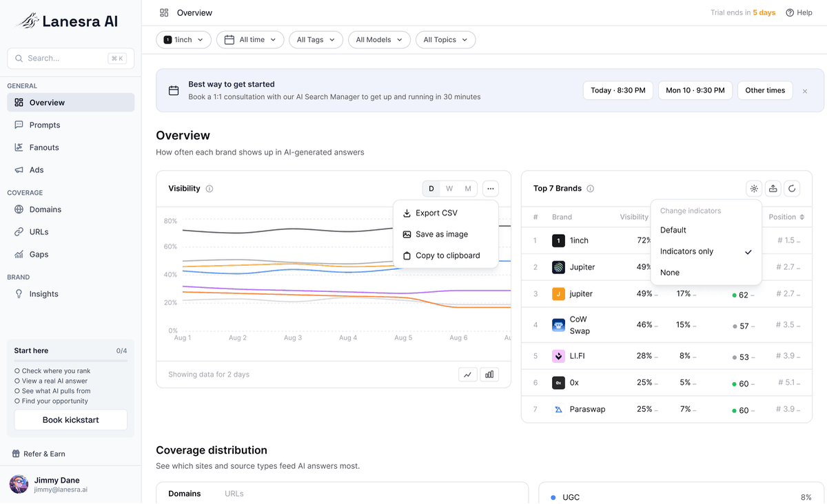Open URLs coverage page
The width and height of the screenshot is (827, 504).
70,232
